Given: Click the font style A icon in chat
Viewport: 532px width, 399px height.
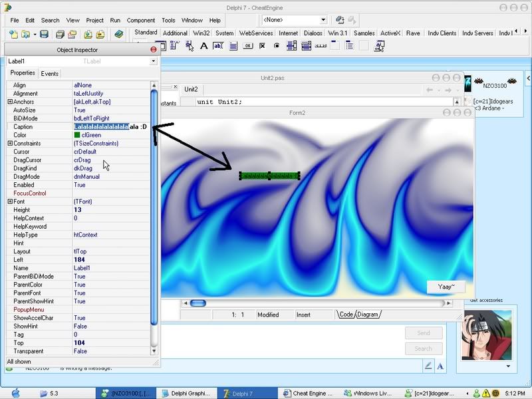Looking at the screenshot, I should [x=440, y=366].
